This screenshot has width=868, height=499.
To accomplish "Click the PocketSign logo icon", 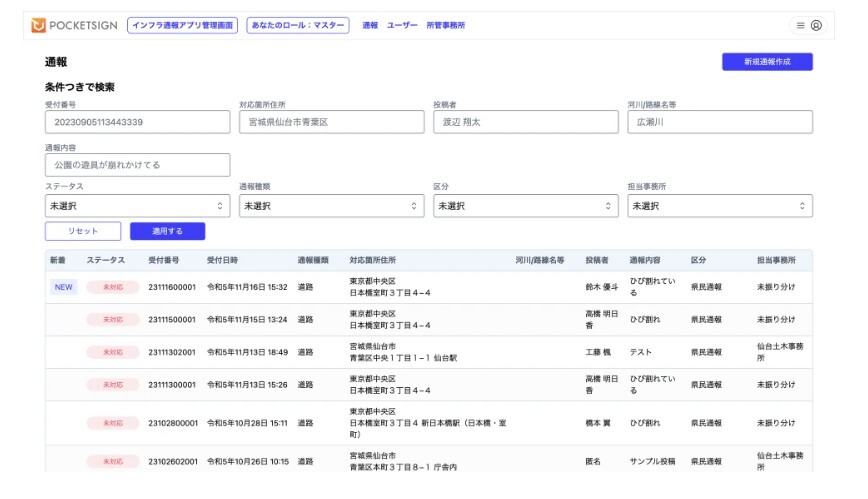I will [x=38, y=25].
